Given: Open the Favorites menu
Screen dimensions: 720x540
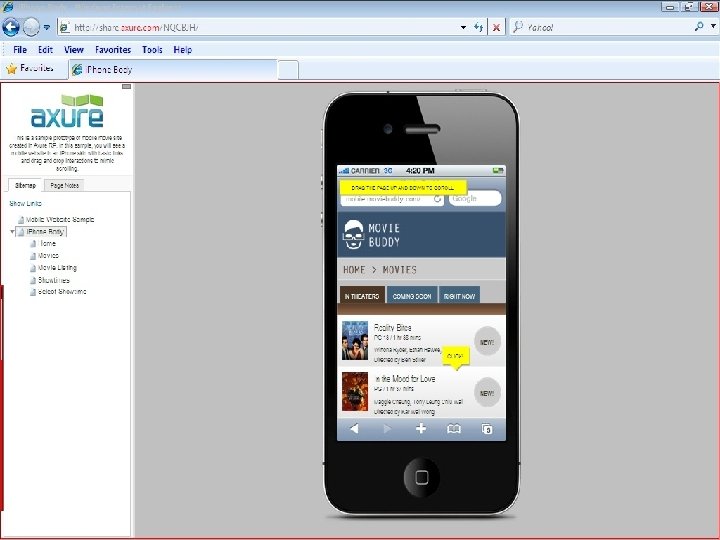Looking at the screenshot, I should pyautogui.click(x=113, y=50).
